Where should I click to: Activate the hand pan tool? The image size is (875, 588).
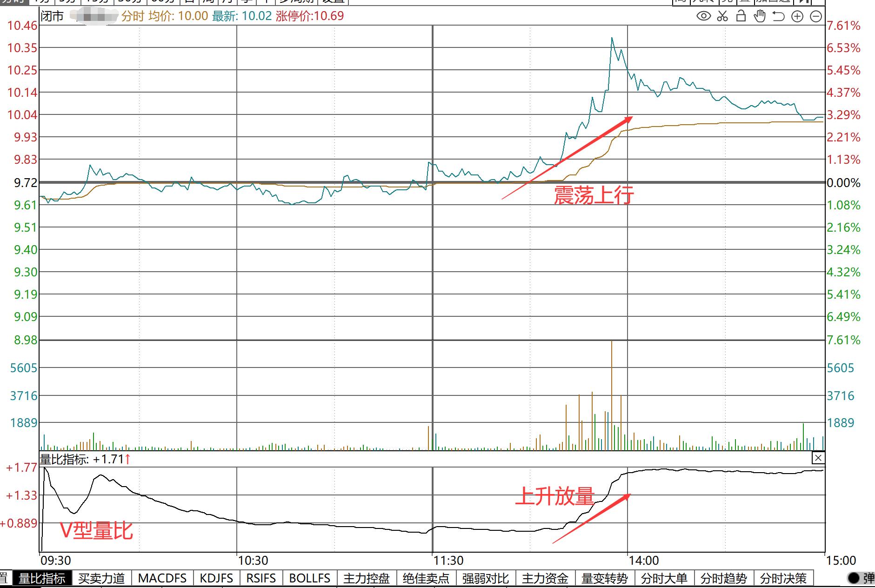point(760,16)
